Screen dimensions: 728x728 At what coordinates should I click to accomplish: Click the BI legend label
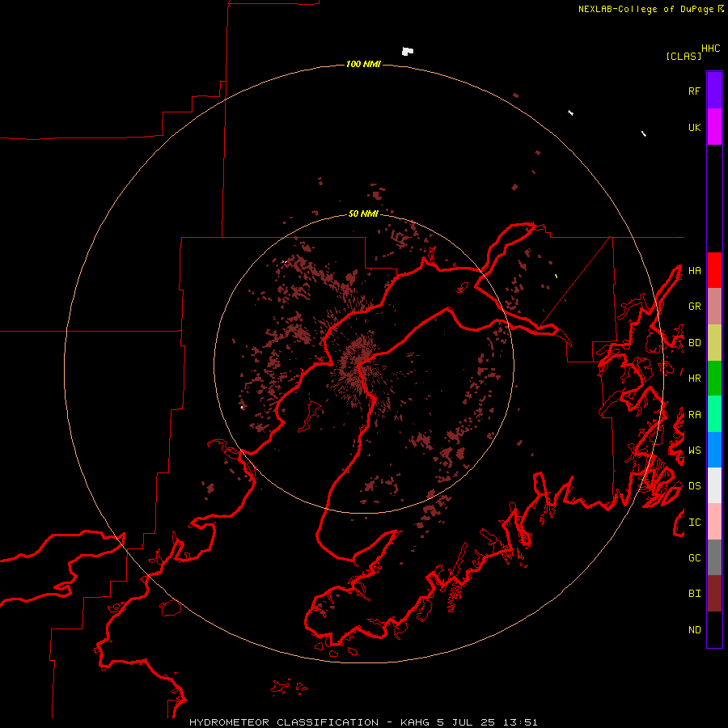pyautogui.click(x=695, y=594)
